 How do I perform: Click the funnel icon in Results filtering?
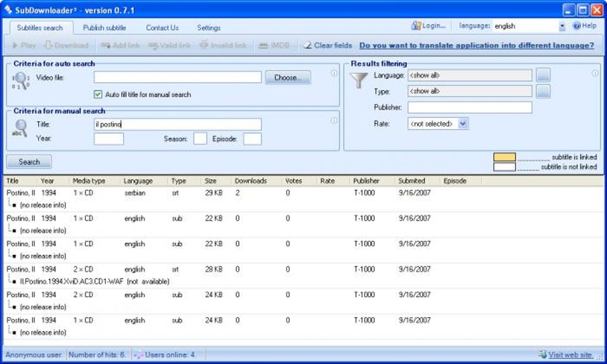tap(358, 80)
